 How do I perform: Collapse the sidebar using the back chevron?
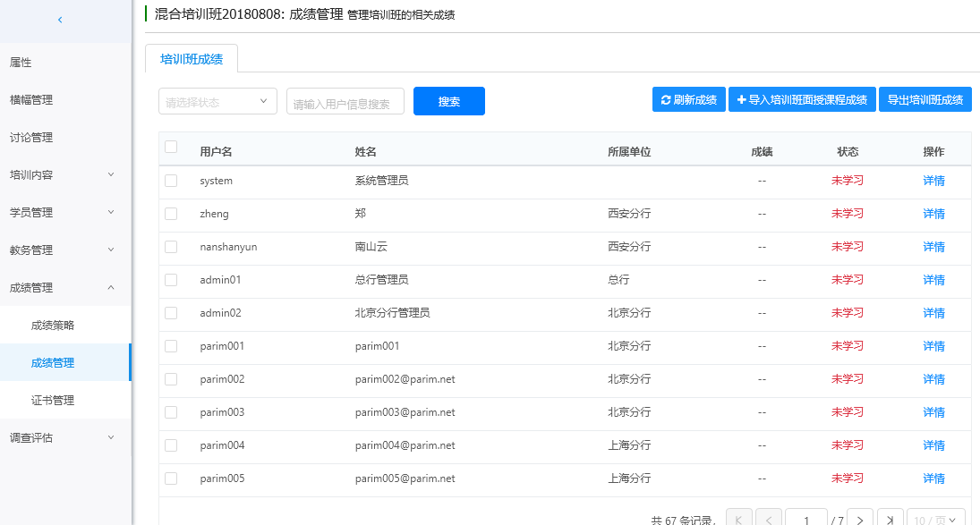tap(60, 19)
